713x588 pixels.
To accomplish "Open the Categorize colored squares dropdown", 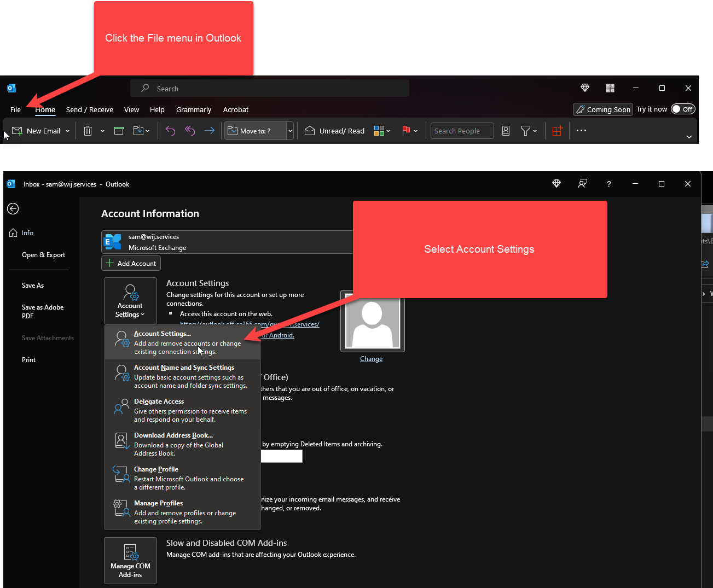I will 382,131.
